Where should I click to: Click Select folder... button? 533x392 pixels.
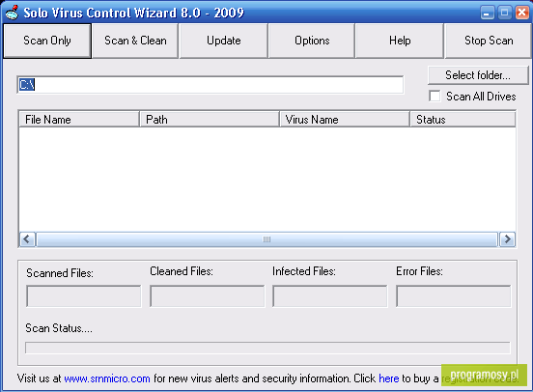478,75
